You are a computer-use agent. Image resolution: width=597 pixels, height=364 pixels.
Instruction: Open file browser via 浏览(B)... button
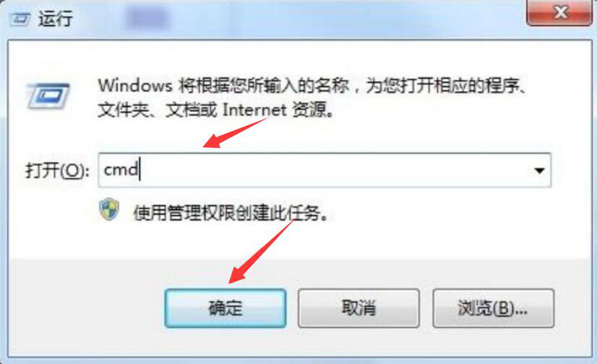493,308
